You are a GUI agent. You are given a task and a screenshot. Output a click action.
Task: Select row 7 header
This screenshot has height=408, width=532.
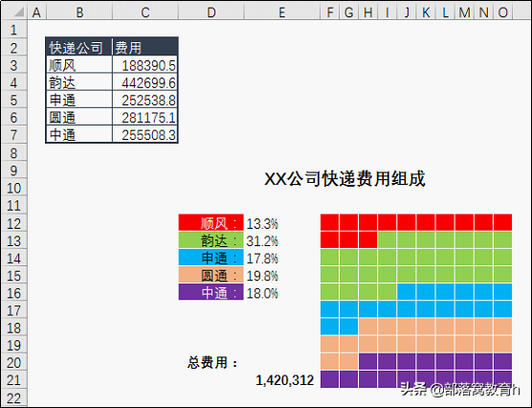(x=14, y=134)
